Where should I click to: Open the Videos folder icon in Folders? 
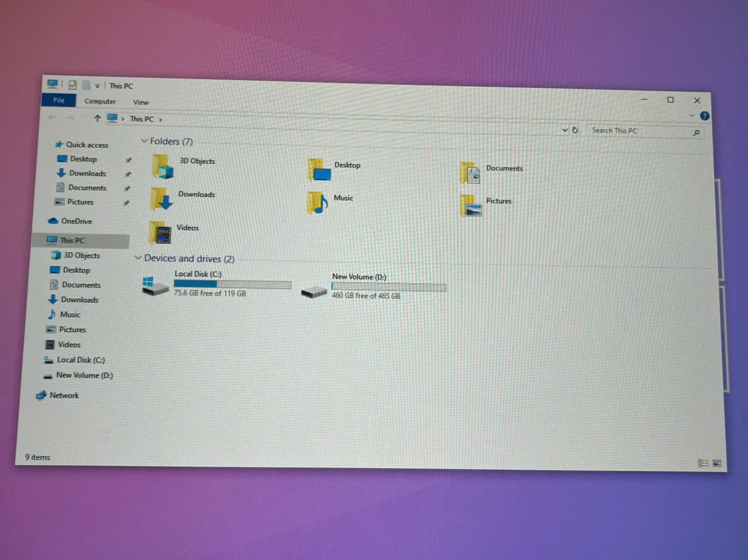(160, 233)
